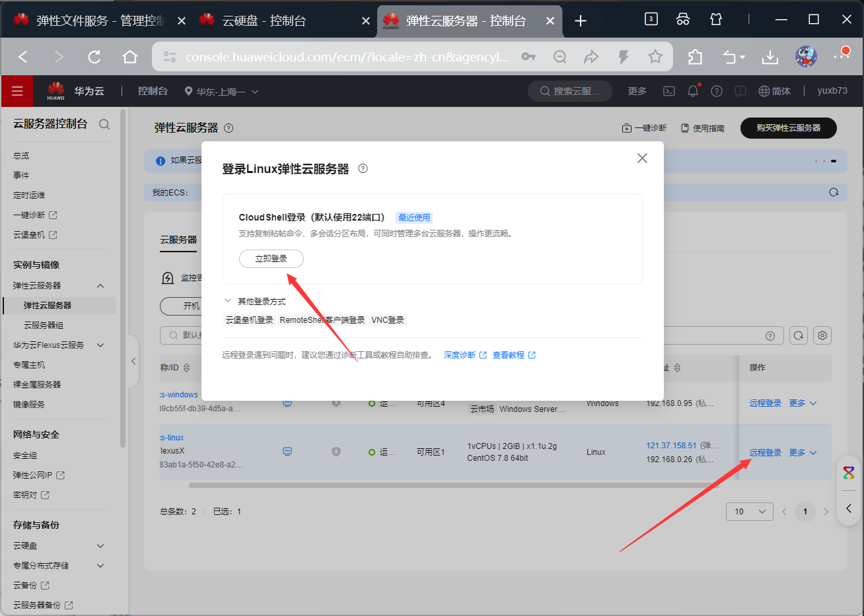Click the 立即登录 button in the login dialog
Screen dimensions: 864x616
[271, 259]
